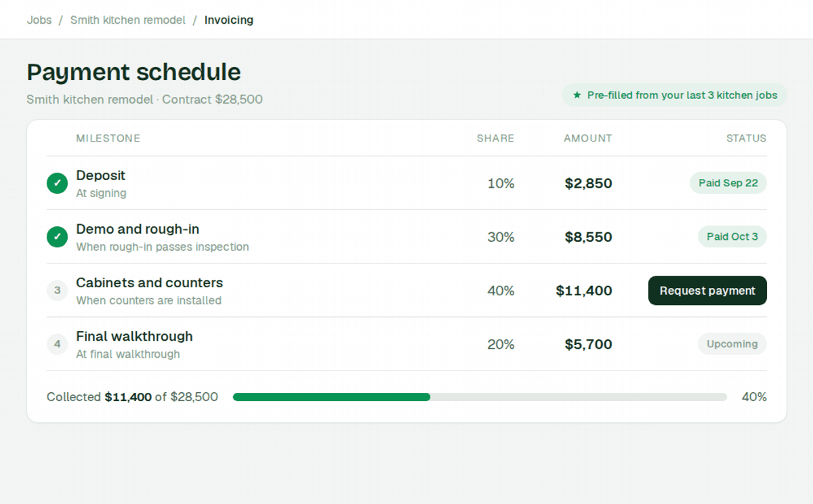Viewport: 813px width, 504px height.
Task: Click the AMOUNT column header
Action: click(588, 138)
